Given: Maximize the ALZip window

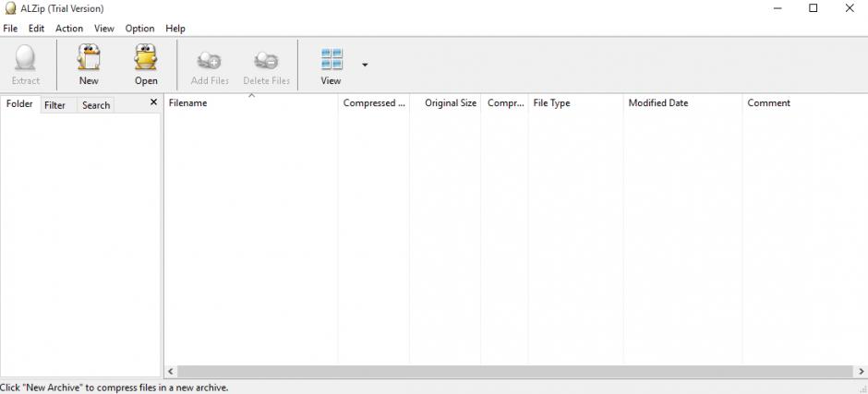Looking at the screenshot, I should (814, 8).
